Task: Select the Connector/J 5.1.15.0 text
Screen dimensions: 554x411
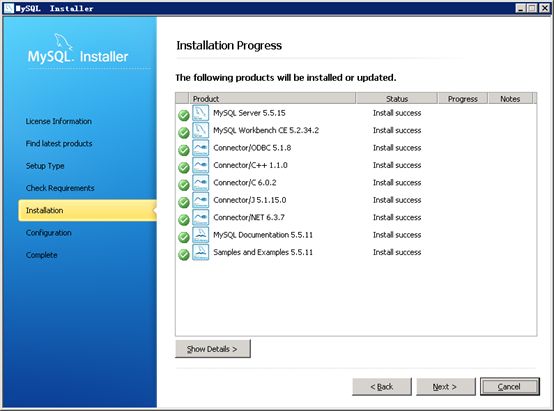Action: pyautogui.click(x=250, y=200)
